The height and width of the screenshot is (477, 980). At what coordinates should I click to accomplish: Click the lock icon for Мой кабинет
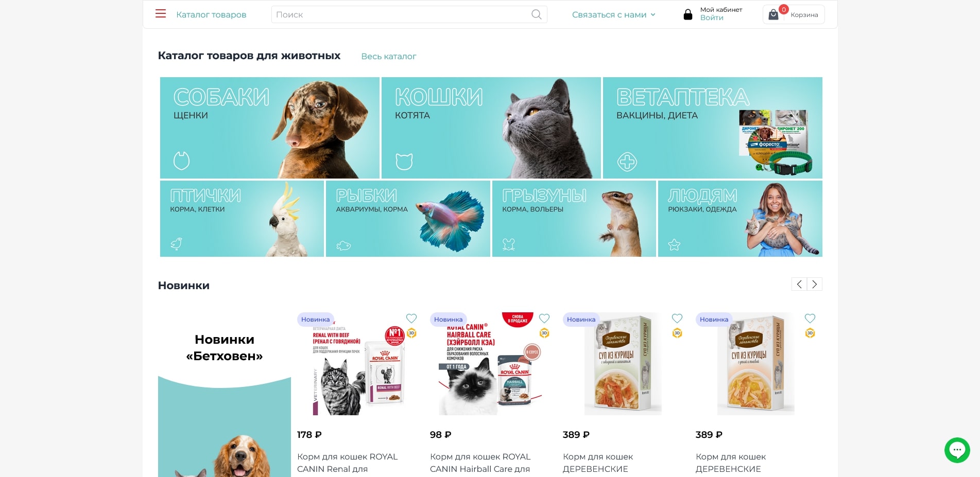(687, 14)
